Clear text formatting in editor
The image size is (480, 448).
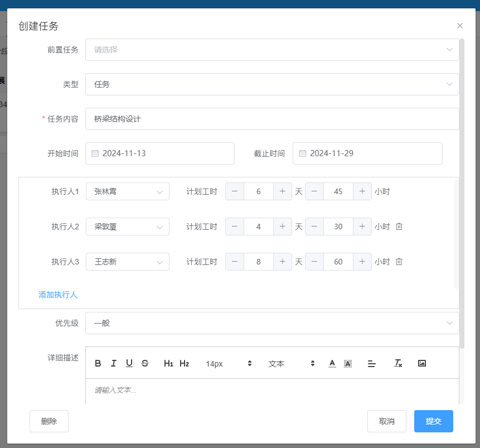[398, 363]
